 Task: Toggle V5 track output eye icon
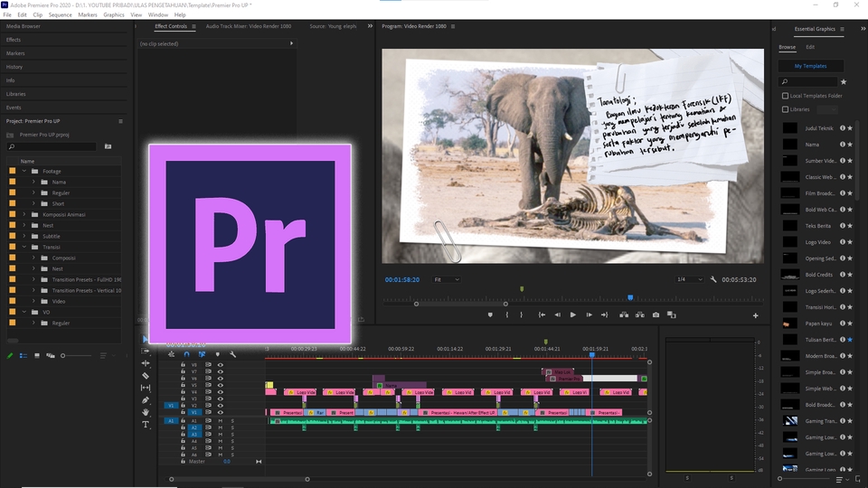(221, 385)
